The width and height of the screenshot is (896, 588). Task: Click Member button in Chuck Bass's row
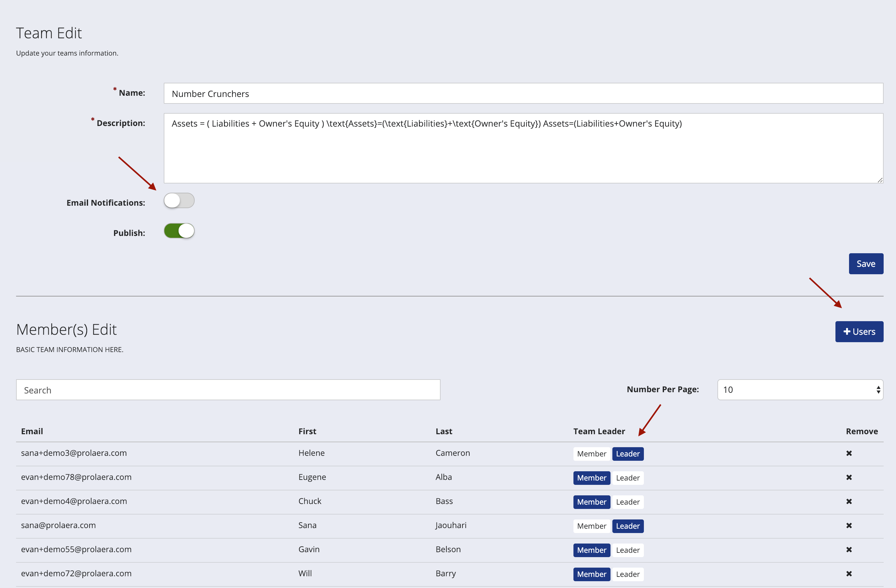pos(591,502)
